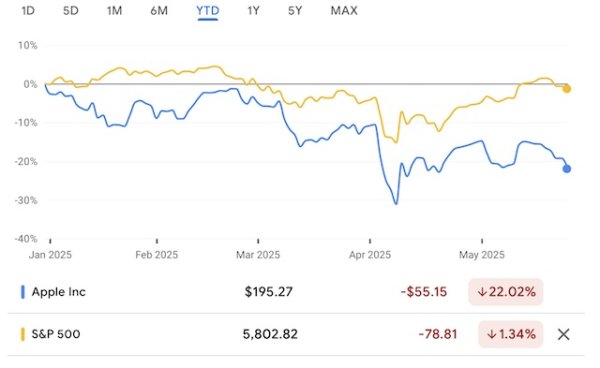Show the 5Y price history
The height and width of the screenshot is (368, 600).
tap(295, 11)
